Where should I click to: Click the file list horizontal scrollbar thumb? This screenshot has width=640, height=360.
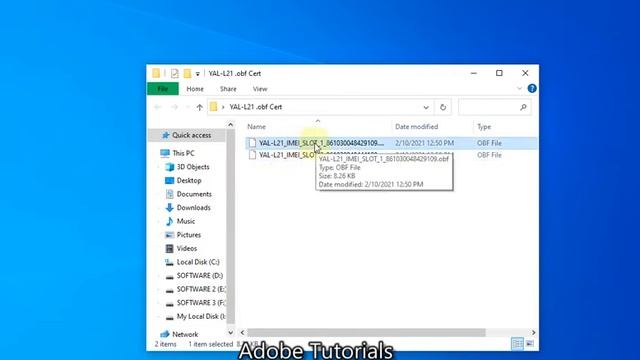(x=366, y=333)
